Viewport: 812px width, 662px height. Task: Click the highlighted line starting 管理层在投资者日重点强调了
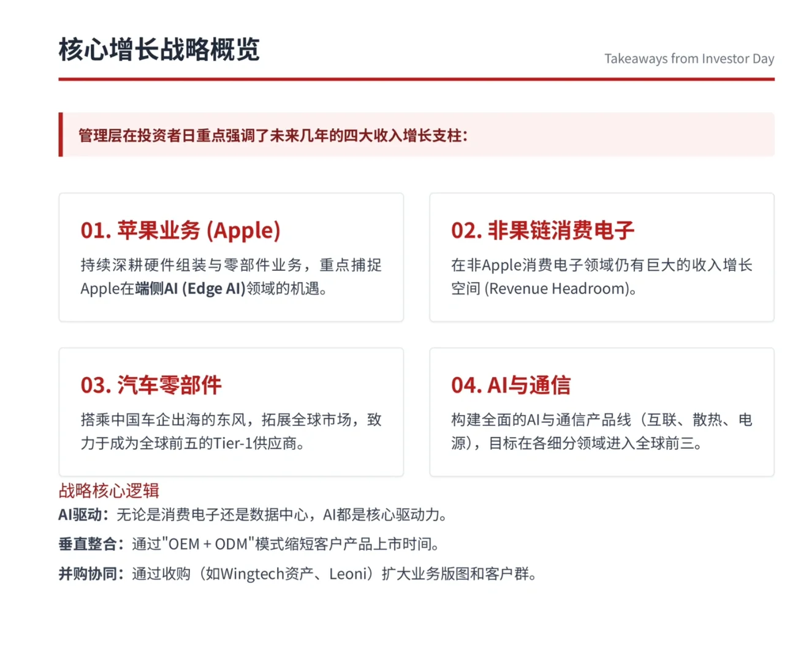click(273, 135)
